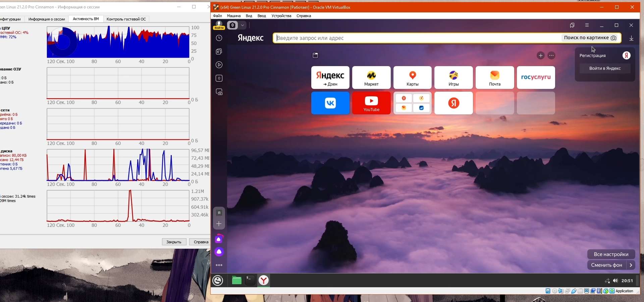Image resolution: width=644 pixels, height=302 pixels.
Task: Click the screenshot camera icon in sidebar
Action: (219, 92)
